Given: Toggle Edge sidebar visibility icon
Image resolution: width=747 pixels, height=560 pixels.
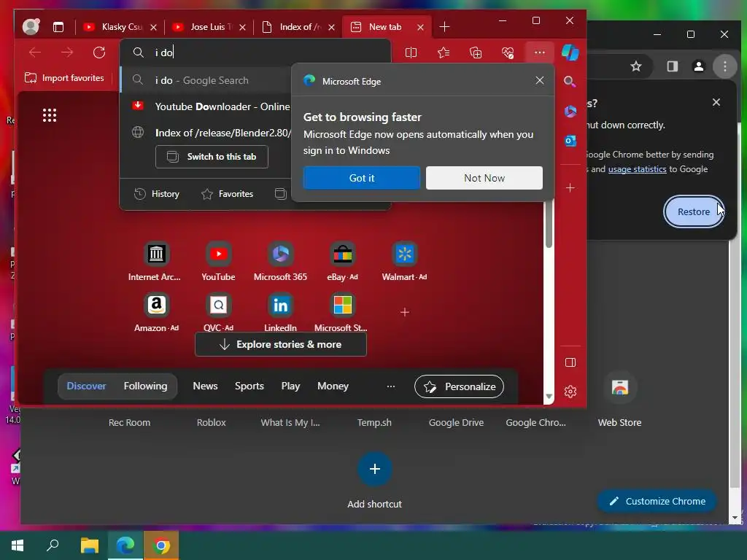Looking at the screenshot, I should [570, 363].
